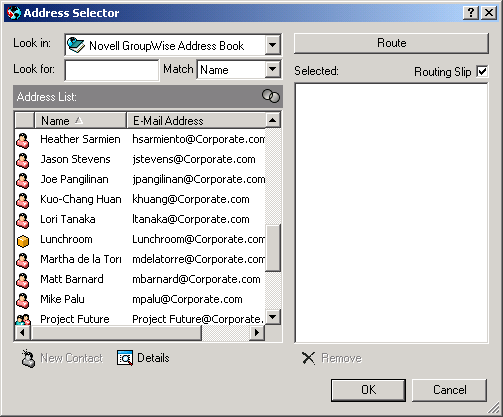The width and height of the screenshot is (503, 417).
Task: Click Lori Tanaka's user icon
Action: coord(23,220)
